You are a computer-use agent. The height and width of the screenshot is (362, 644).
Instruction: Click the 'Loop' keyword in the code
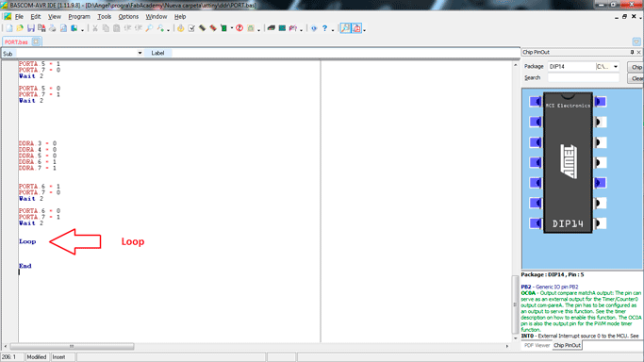click(x=27, y=241)
